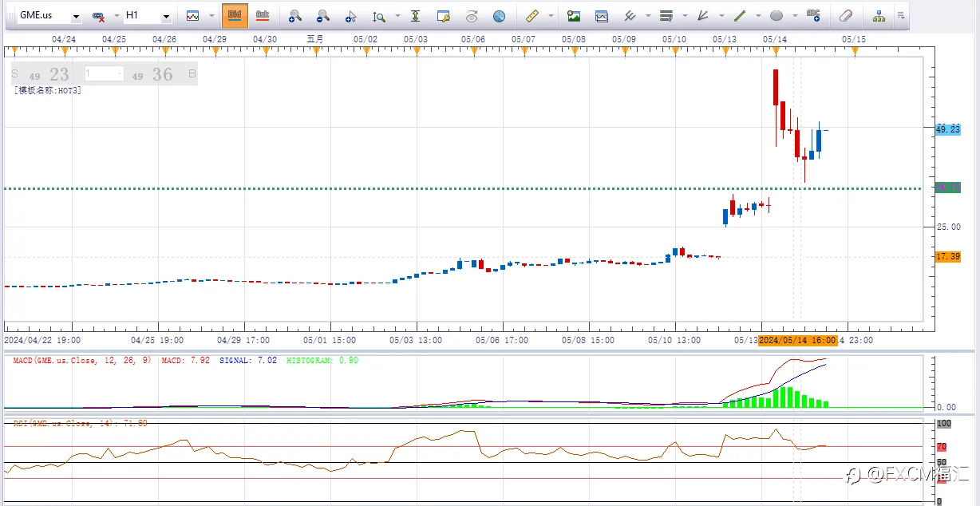The height and width of the screenshot is (506, 980).
Task: Click the unlink chart icon with red X
Action: [98, 16]
